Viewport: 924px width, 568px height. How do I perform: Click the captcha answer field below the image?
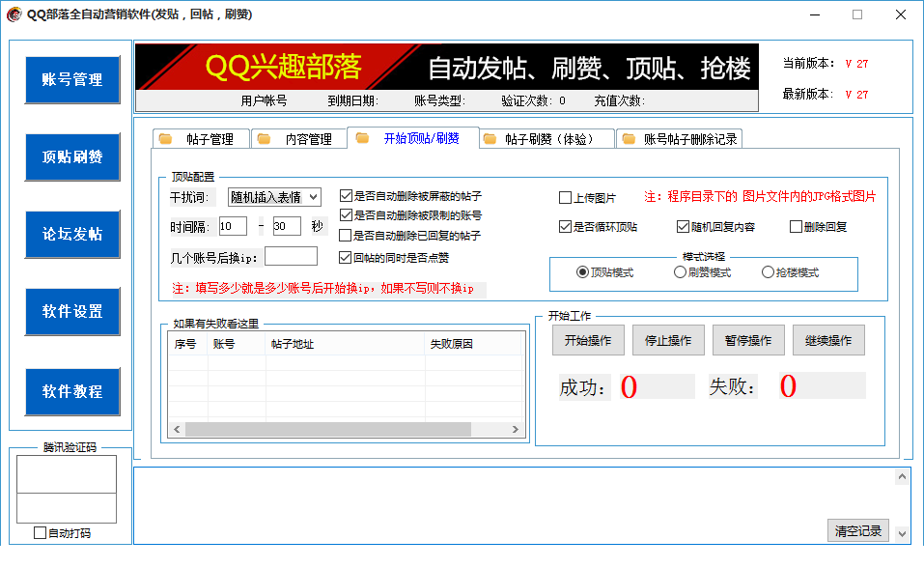pos(67,508)
